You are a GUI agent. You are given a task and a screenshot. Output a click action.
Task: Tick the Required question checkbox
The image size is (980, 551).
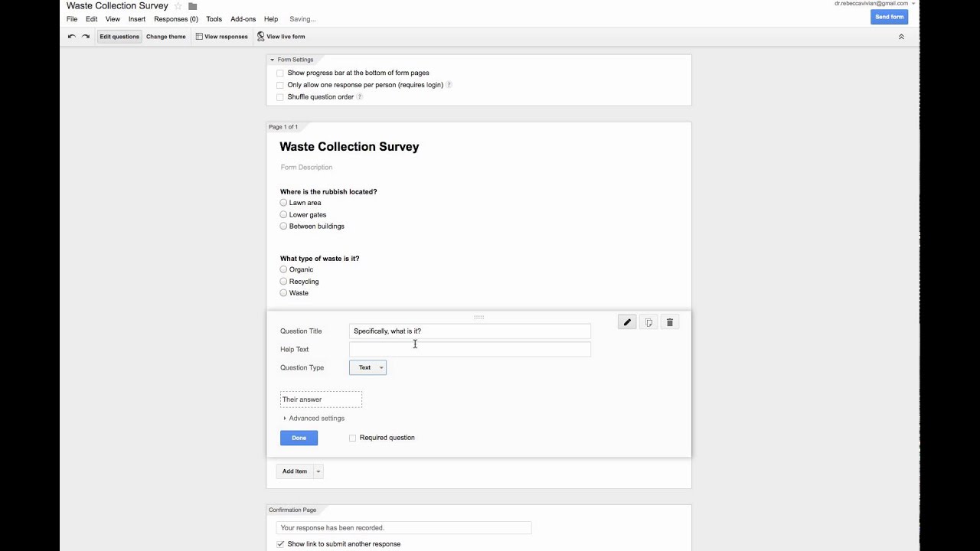(353, 438)
